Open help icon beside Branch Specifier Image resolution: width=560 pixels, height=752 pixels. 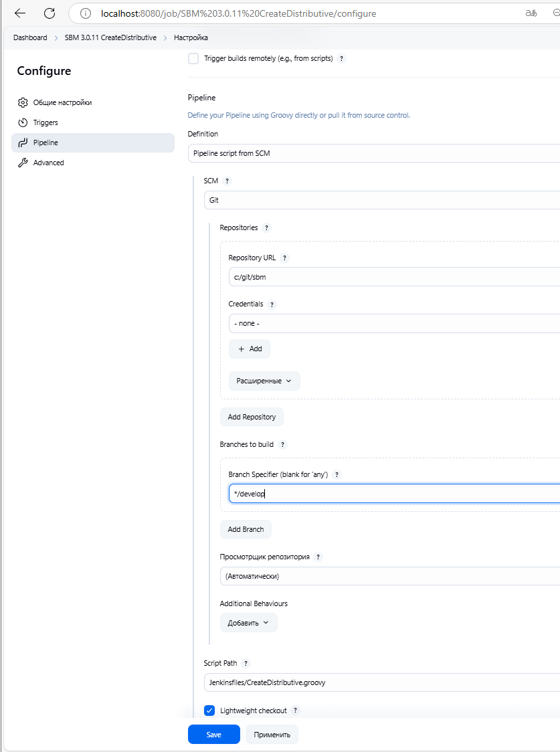point(337,475)
